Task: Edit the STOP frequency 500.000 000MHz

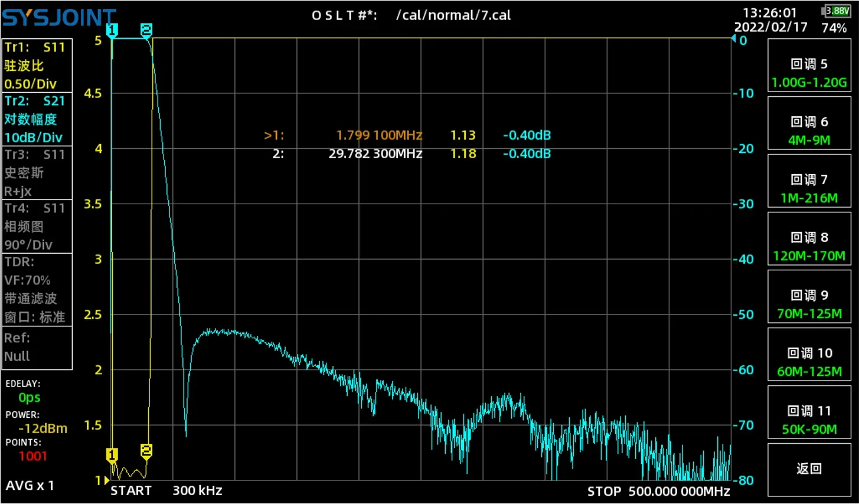Action: point(679,492)
